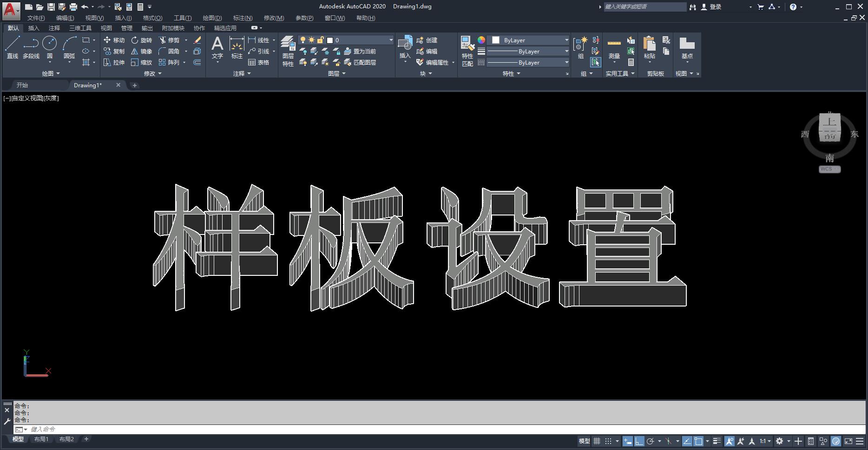Image resolution: width=868 pixels, height=450 pixels.
Task: Click the object color wheel swatch
Action: point(481,40)
